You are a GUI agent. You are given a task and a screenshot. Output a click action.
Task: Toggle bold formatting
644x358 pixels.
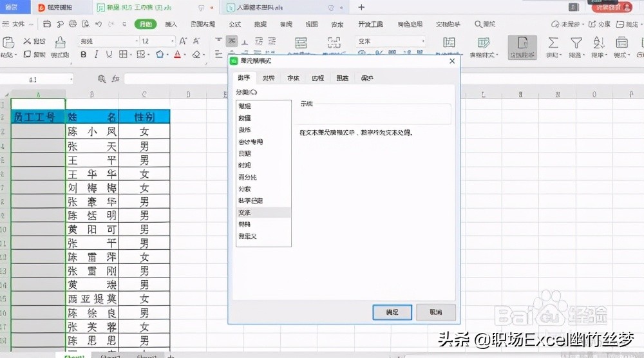point(83,54)
